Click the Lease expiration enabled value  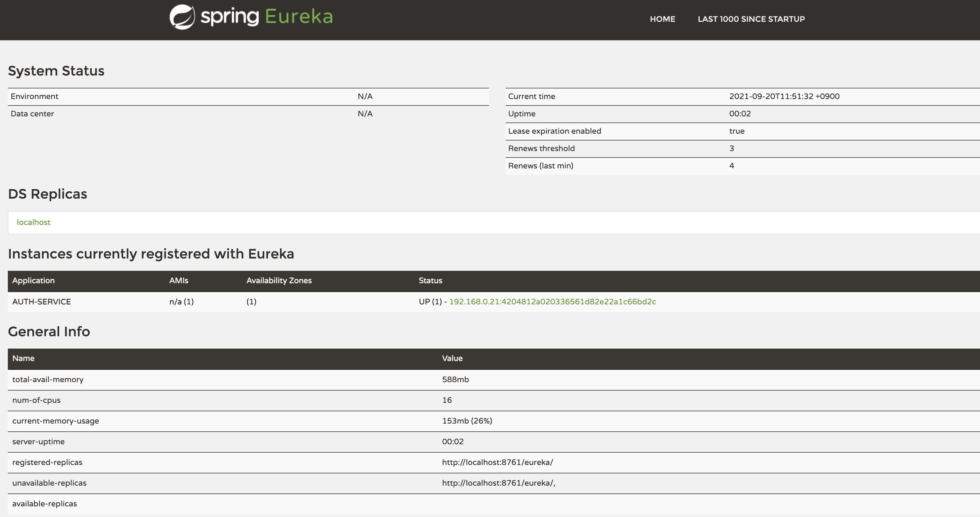click(x=736, y=131)
